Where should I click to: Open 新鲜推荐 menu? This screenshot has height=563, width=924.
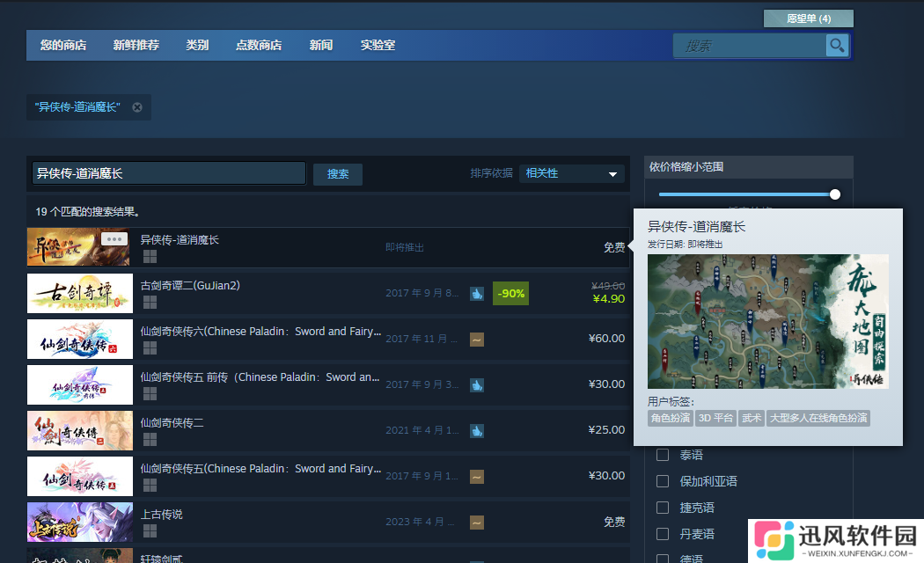click(x=136, y=46)
